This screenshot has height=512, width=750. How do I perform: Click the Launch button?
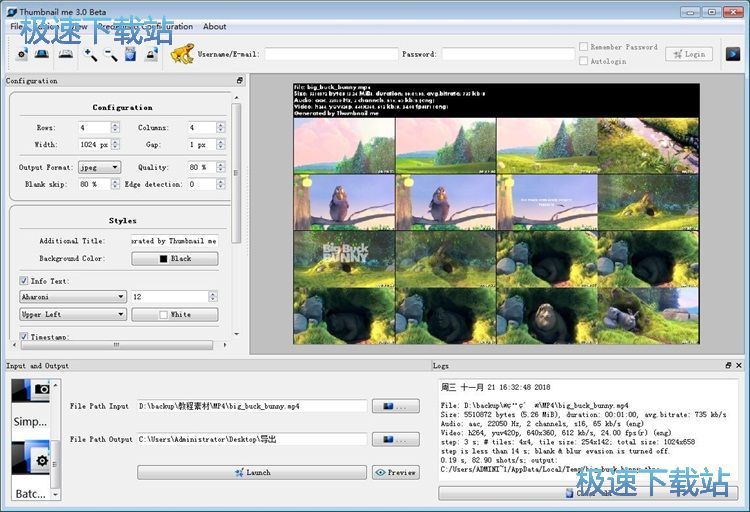point(252,472)
